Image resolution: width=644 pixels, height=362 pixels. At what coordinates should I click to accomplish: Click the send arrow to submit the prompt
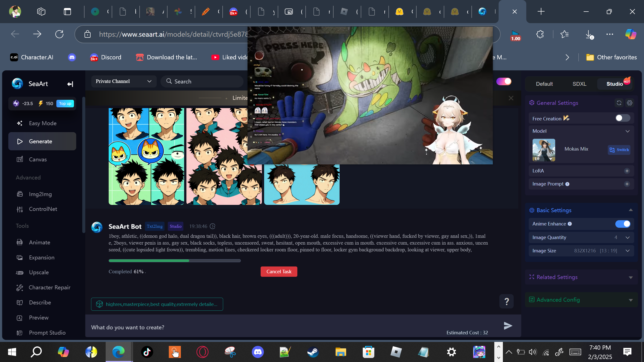(x=508, y=326)
